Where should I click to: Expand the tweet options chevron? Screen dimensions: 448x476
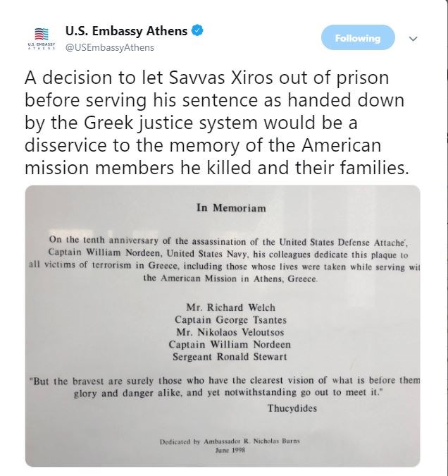click(x=413, y=39)
